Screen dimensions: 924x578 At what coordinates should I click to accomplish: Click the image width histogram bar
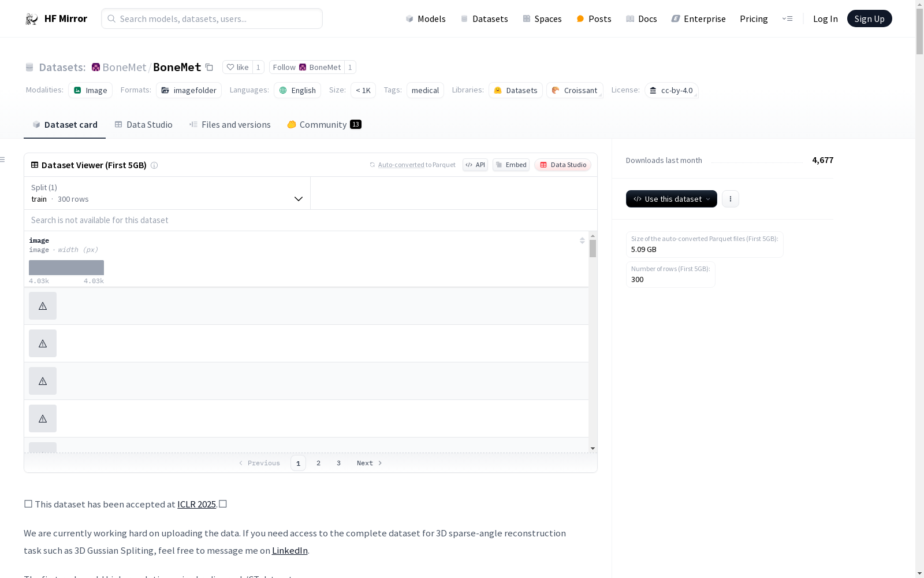(x=66, y=268)
